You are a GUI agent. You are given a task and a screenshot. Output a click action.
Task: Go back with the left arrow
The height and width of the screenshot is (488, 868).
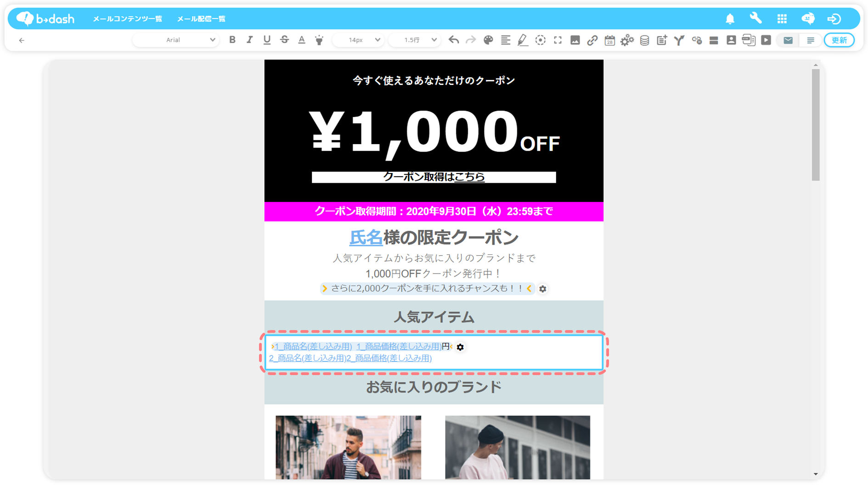pos(22,40)
